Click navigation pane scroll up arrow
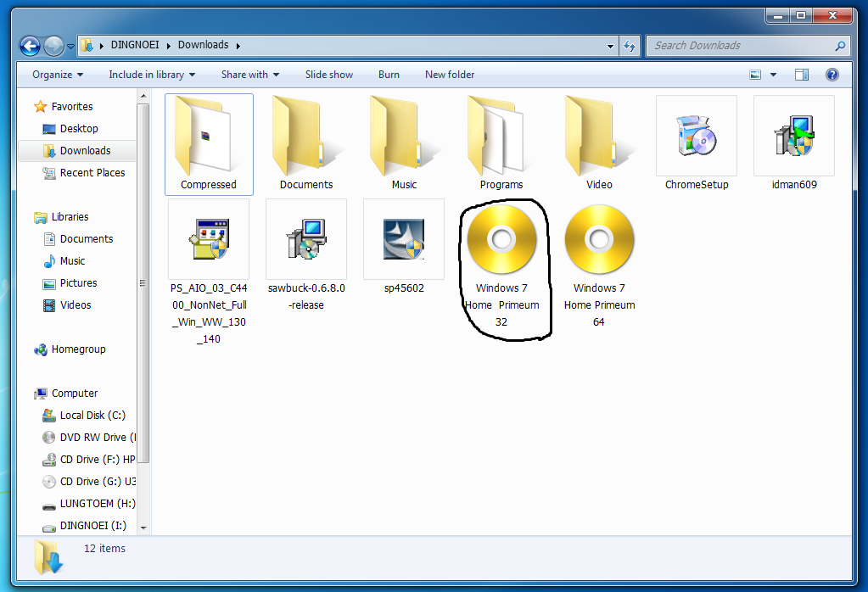Viewport: 868px width, 592px height. tap(143, 97)
